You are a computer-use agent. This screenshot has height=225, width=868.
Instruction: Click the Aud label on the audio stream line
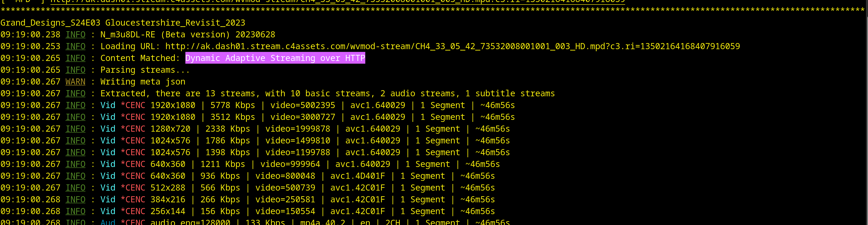108,222
